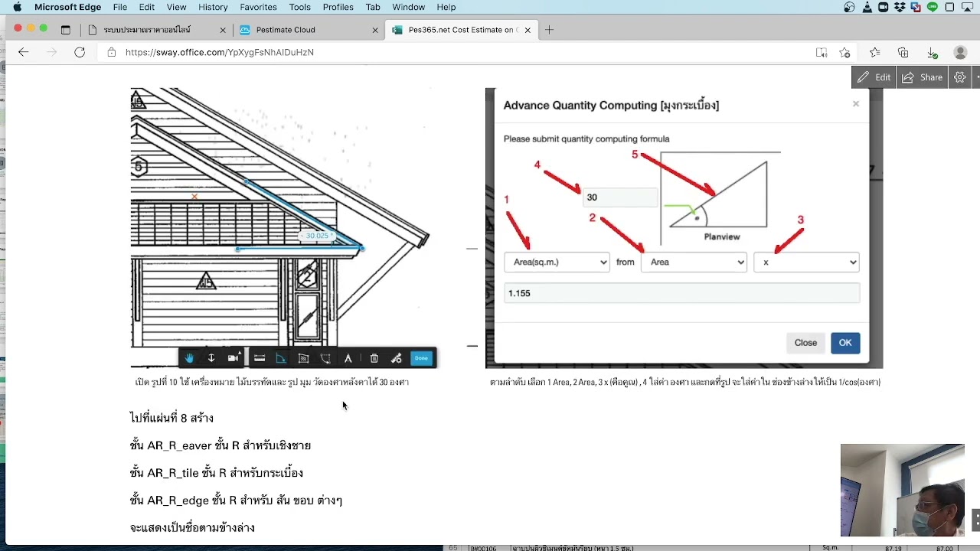Click text 'ไปที่แผ่นที่ 8 สร้าง'
Image resolution: width=980 pixels, height=551 pixels.
point(172,418)
